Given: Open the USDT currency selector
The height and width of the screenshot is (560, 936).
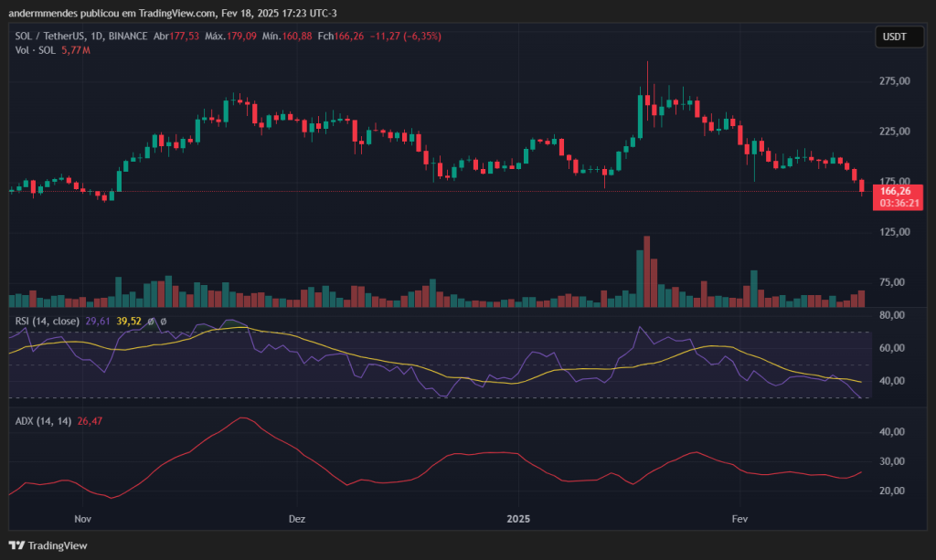Looking at the screenshot, I should pyautogui.click(x=899, y=37).
